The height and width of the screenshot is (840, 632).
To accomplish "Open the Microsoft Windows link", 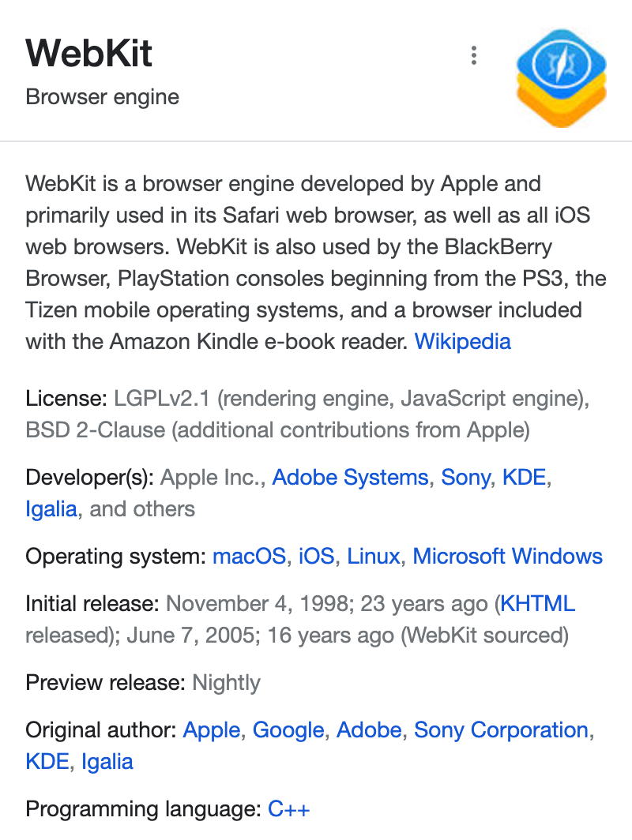I will pyautogui.click(x=508, y=556).
